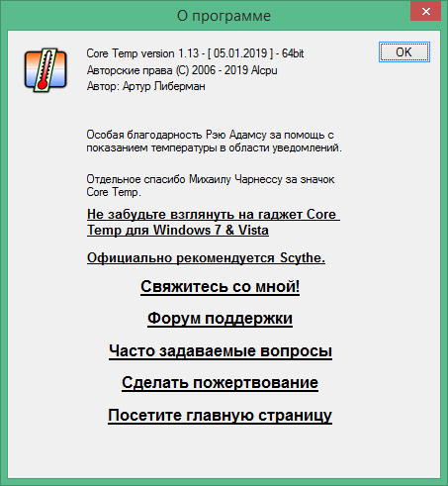Select the Core Temp version 1.13 text
The width and height of the screenshot is (448, 486).
(x=195, y=53)
